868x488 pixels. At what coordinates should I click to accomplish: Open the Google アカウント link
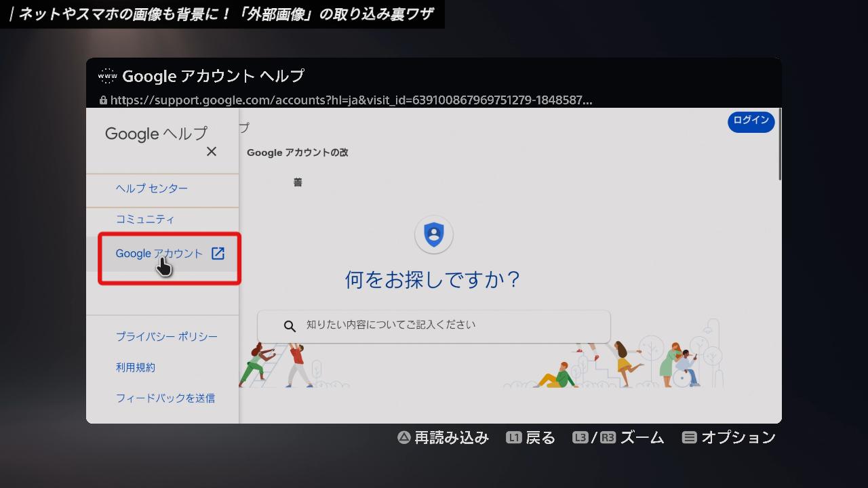[x=159, y=253]
